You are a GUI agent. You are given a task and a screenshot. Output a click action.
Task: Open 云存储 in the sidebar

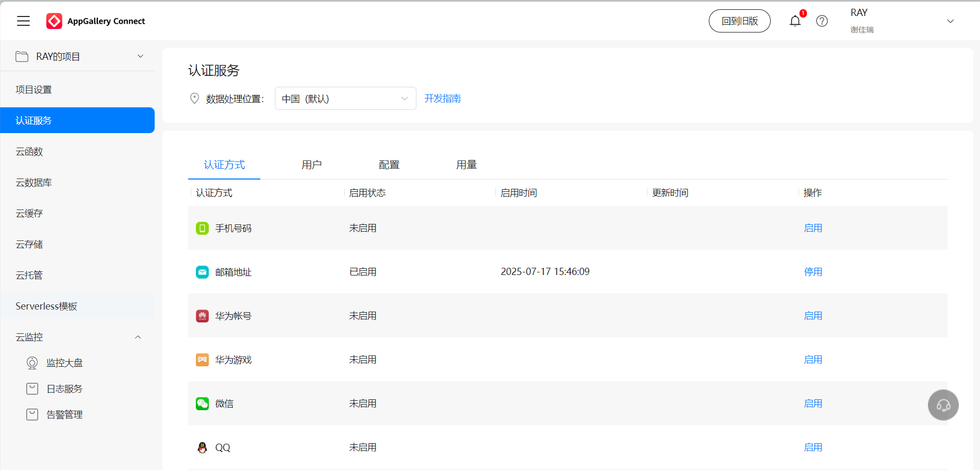[x=77, y=245]
